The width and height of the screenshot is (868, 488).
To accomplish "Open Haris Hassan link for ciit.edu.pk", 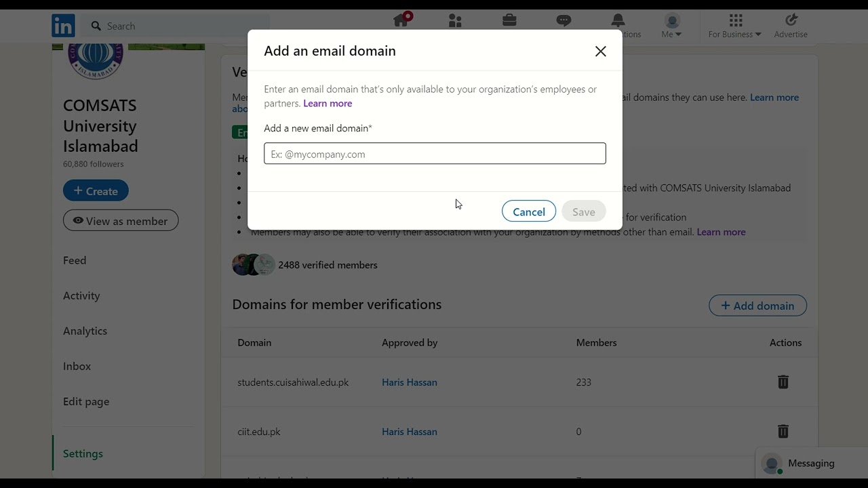I will coord(410,432).
